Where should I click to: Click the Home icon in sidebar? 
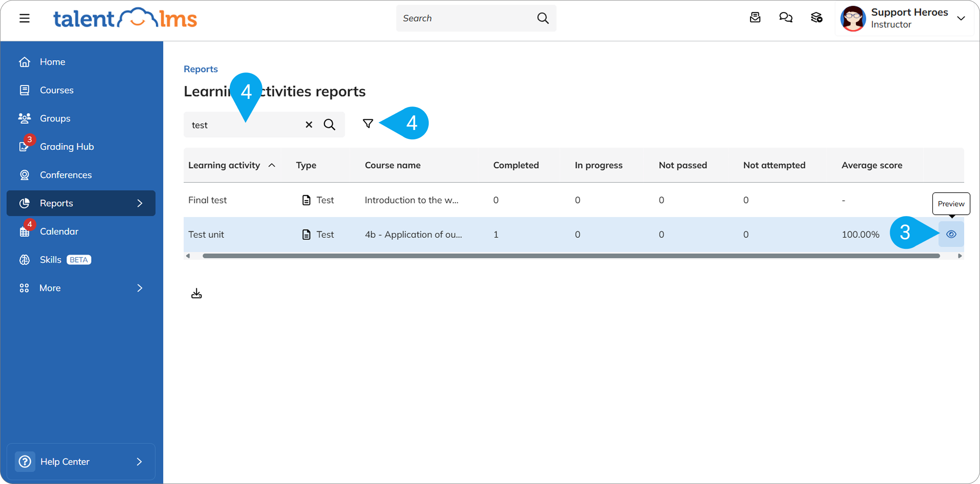[x=25, y=62]
